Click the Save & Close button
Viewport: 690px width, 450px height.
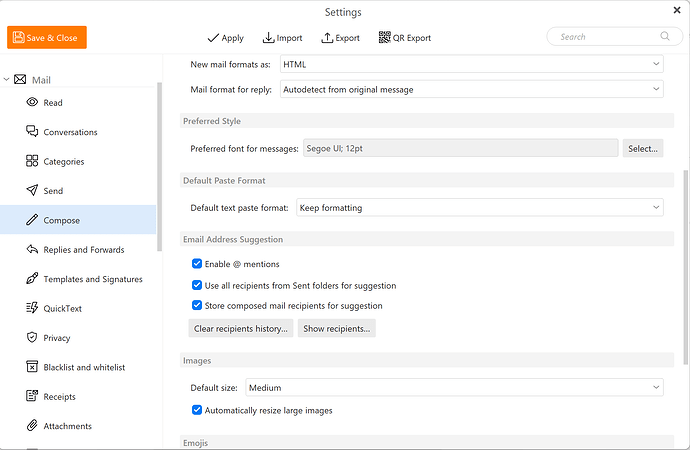click(x=47, y=37)
